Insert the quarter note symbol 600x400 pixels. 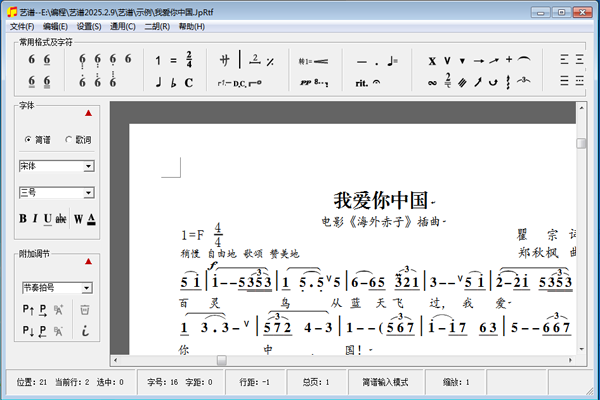[159, 82]
